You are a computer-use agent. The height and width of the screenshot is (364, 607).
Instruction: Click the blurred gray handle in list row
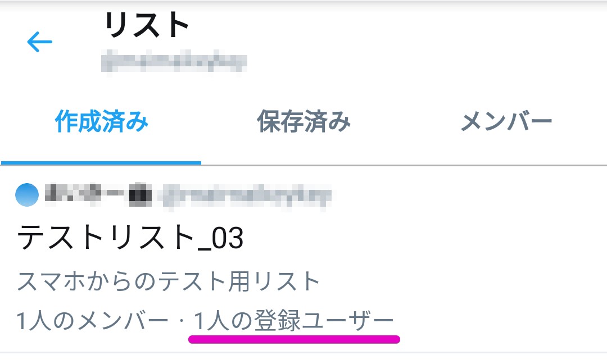(x=247, y=195)
